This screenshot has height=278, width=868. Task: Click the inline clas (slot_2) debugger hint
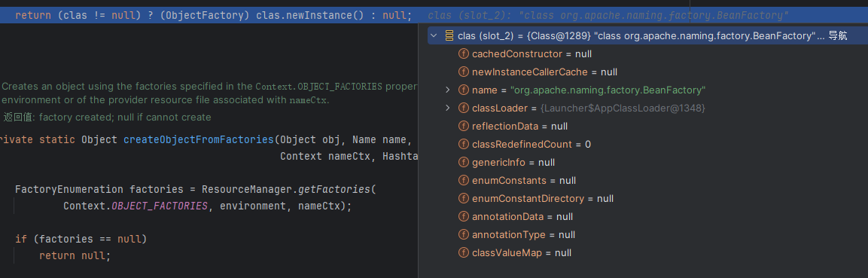608,16
